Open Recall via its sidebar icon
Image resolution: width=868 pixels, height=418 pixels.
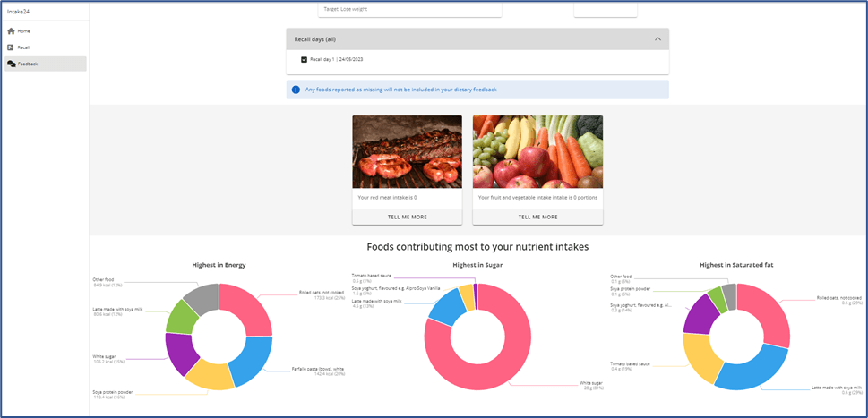click(x=11, y=47)
